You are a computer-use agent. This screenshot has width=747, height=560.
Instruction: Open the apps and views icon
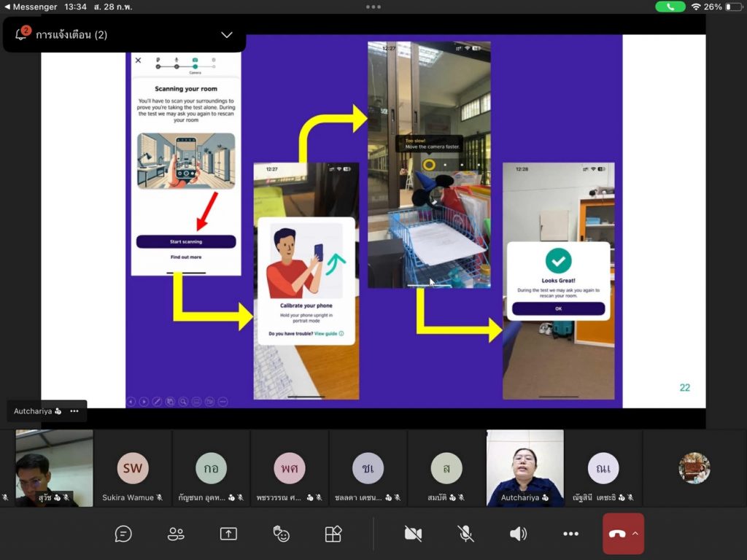click(x=333, y=534)
